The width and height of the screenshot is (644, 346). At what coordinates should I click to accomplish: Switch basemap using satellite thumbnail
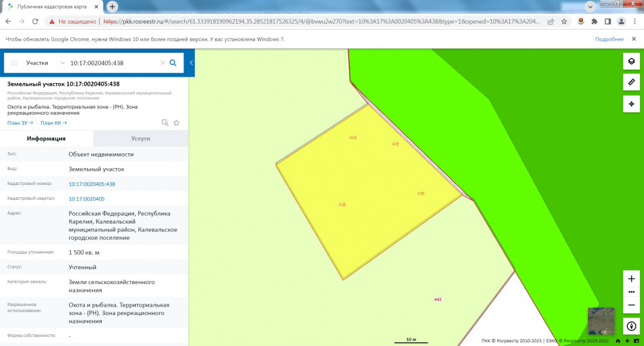tap(601, 321)
